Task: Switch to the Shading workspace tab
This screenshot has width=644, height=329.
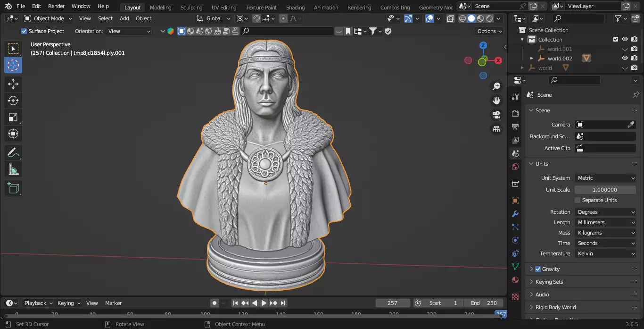Action: [x=295, y=8]
